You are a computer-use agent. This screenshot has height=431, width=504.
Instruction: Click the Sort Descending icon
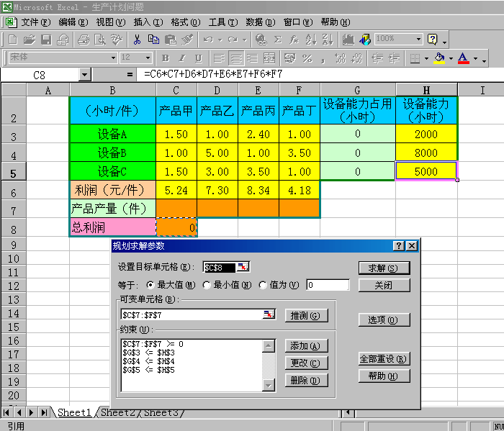point(327,40)
